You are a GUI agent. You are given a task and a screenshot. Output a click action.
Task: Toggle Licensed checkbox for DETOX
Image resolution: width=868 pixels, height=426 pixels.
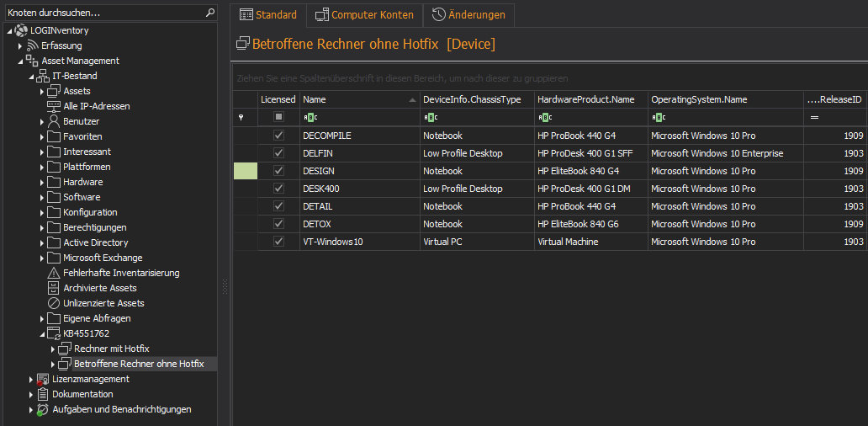(x=279, y=224)
